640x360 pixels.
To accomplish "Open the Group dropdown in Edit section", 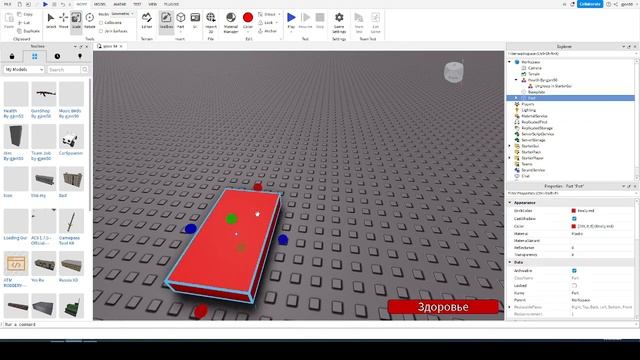I will click(x=269, y=14).
